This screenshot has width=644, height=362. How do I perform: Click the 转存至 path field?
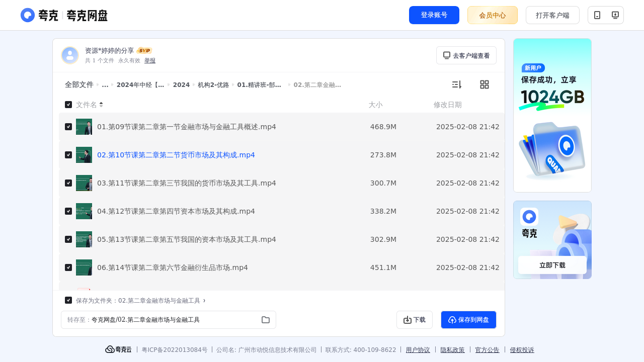pos(169,320)
